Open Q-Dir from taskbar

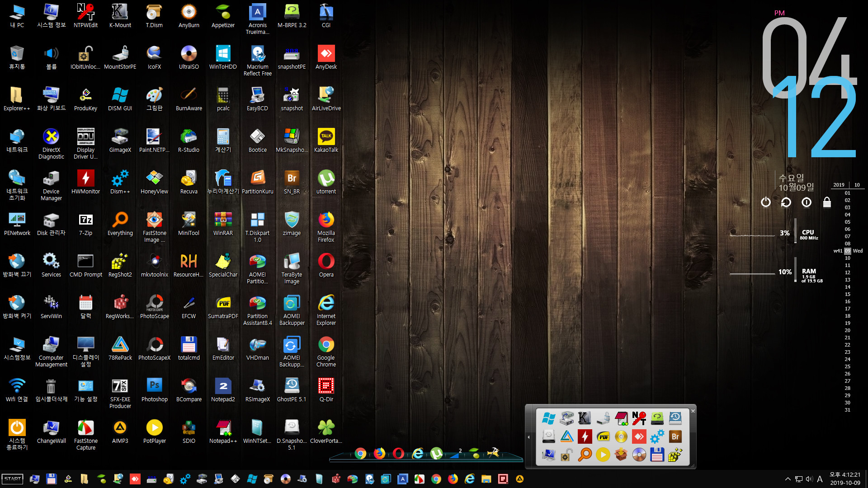click(503, 479)
